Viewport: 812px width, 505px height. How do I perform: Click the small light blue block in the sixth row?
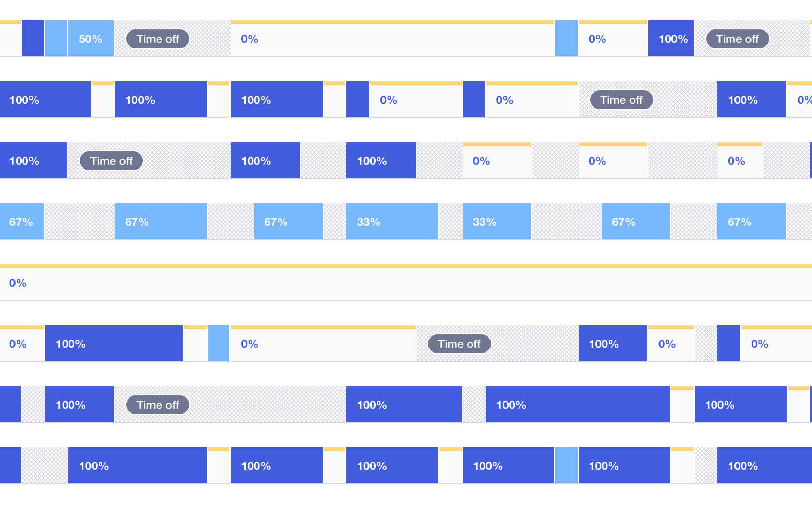click(x=219, y=344)
